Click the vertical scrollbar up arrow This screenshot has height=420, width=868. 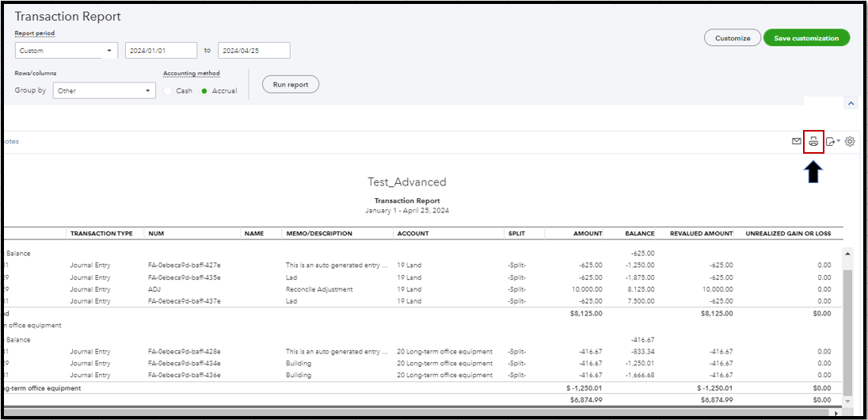pos(849,254)
